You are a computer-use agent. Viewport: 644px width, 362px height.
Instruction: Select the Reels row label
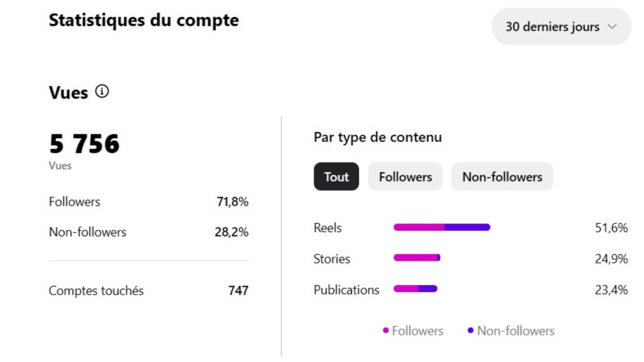point(328,228)
